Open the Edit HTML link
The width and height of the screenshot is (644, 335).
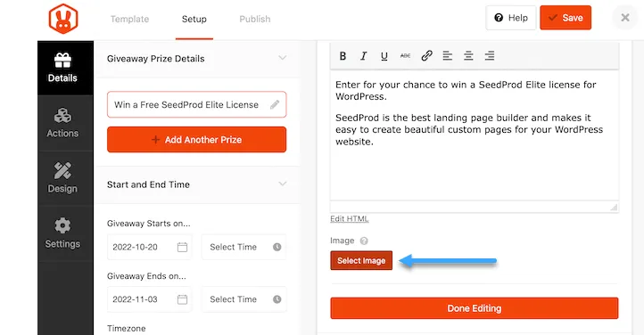click(350, 218)
